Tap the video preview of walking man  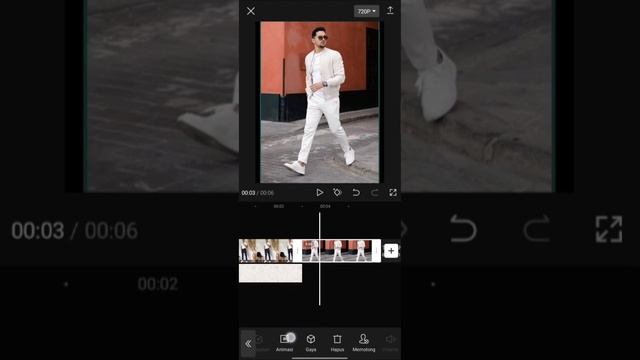[x=320, y=102]
